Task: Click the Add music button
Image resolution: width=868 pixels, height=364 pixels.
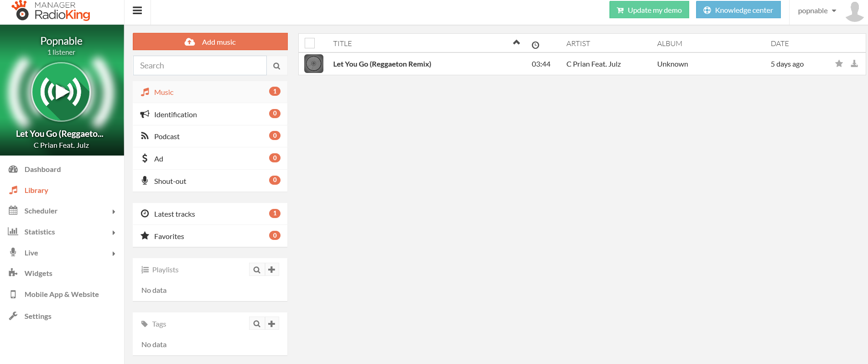Action: tap(210, 42)
